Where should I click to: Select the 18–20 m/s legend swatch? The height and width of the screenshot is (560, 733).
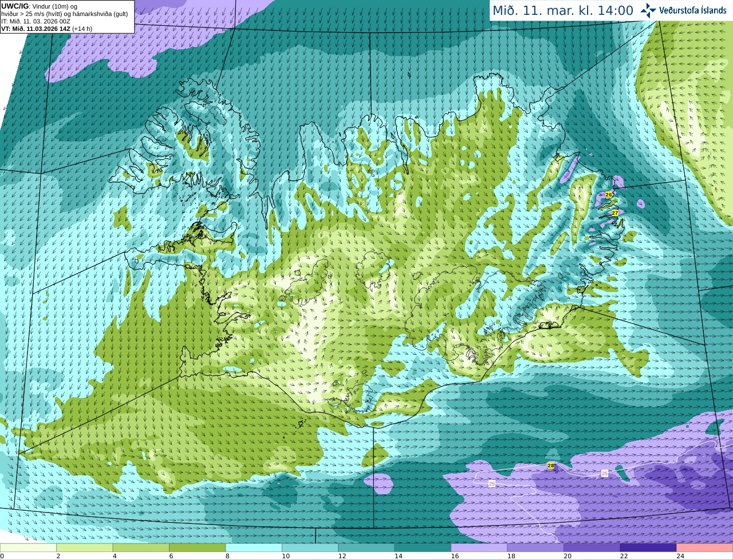click(x=536, y=548)
